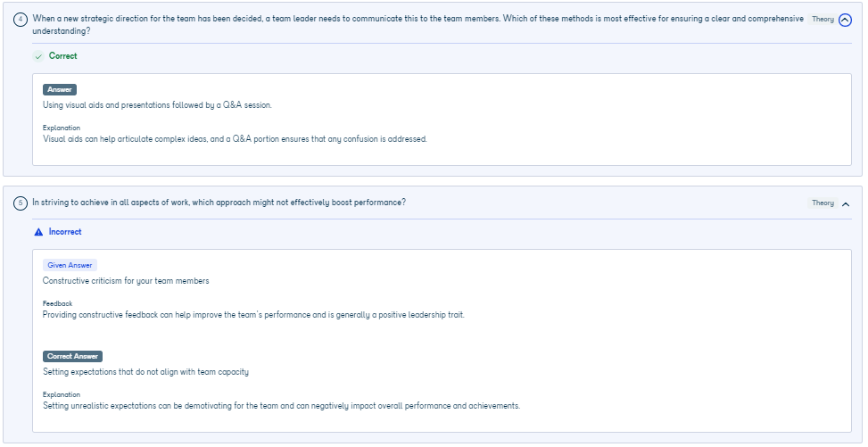Click the unrealistic expectations explanation text

click(282, 406)
